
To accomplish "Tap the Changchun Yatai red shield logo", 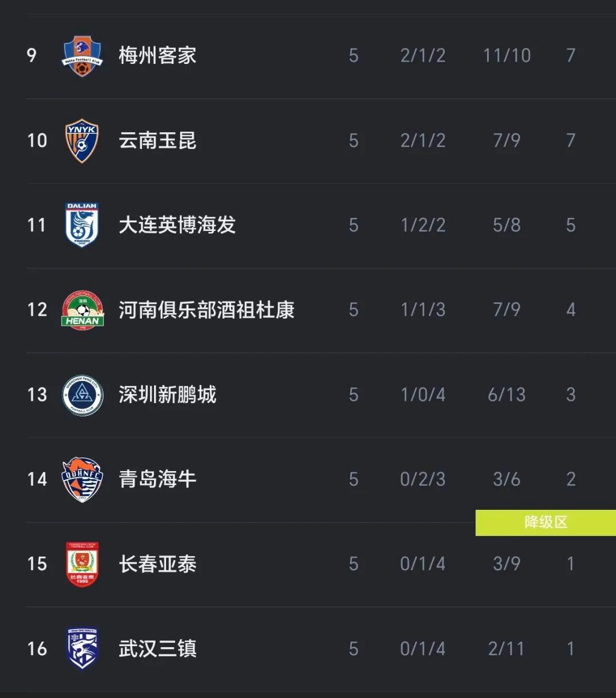I will pyautogui.click(x=83, y=564).
